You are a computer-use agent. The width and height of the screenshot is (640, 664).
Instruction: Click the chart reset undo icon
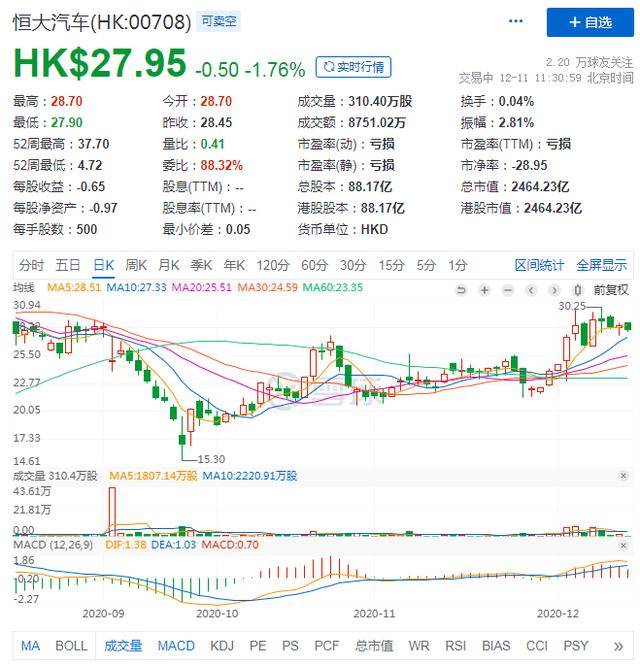coord(461,290)
